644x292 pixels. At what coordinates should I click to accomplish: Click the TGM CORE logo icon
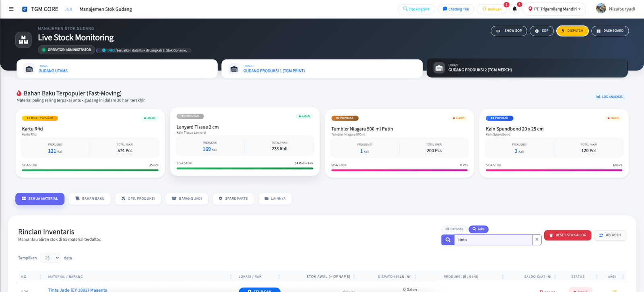(25, 9)
